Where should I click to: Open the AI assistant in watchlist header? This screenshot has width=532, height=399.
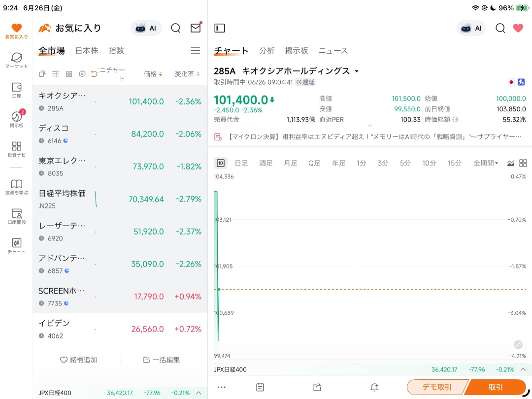pos(146,28)
